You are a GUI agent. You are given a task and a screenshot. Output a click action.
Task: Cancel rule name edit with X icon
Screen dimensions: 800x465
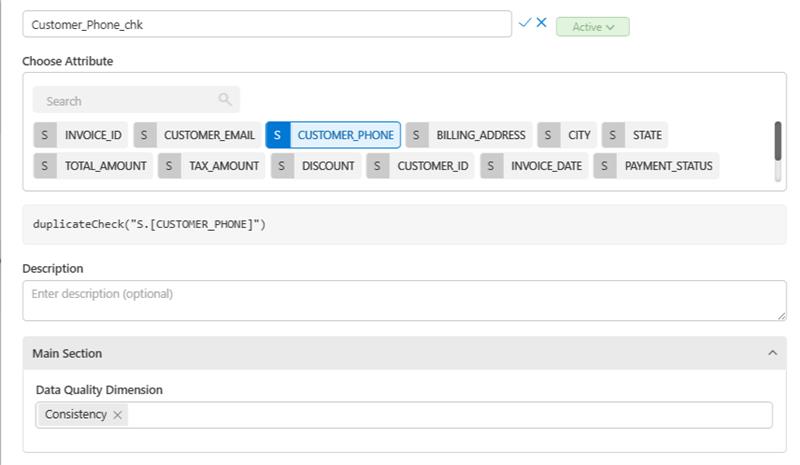pyautogui.click(x=541, y=23)
